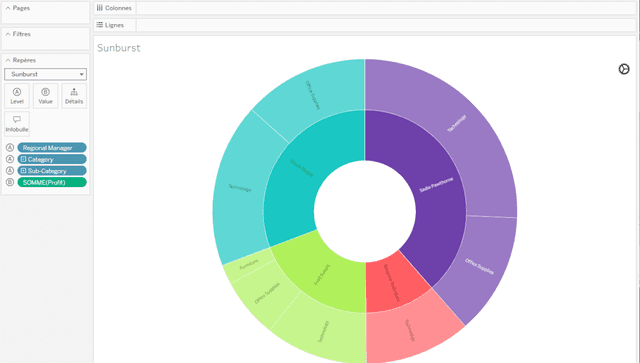This screenshot has width=640, height=363.
Task: Expand the plus icon on Category pill
Action: [24, 159]
